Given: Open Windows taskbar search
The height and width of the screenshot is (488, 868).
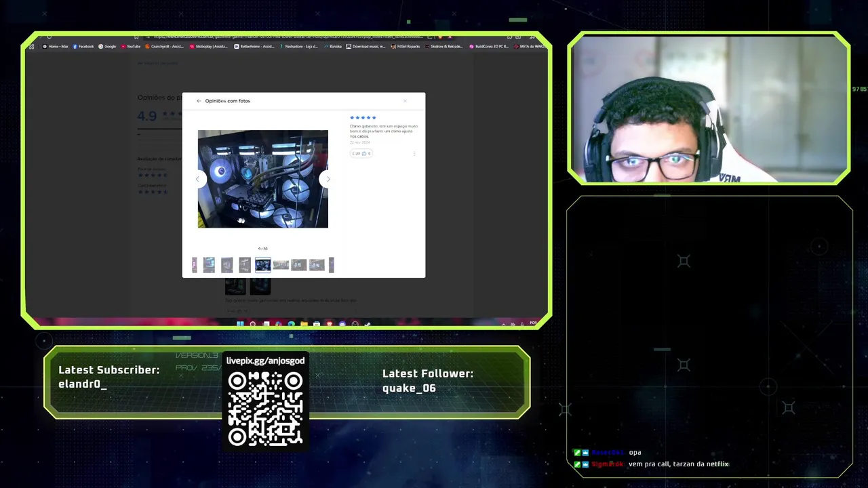Looking at the screenshot, I should click(253, 324).
